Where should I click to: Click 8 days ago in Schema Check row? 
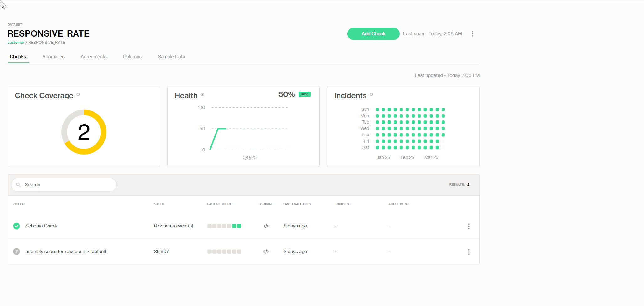(x=295, y=226)
